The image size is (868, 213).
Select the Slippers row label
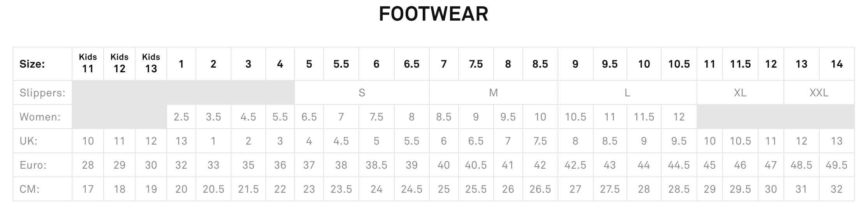pyautogui.click(x=42, y=93)
